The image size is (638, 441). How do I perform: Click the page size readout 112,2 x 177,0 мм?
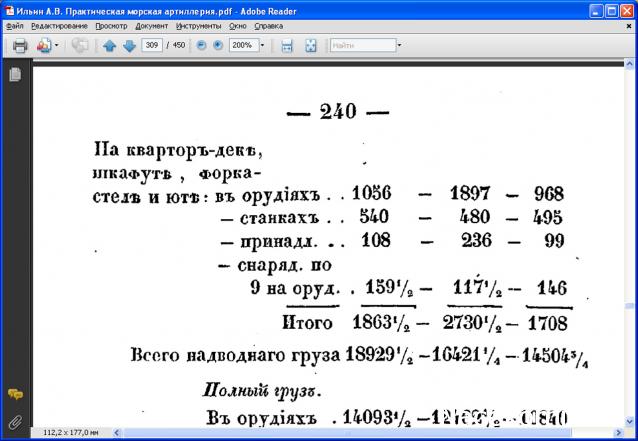point(71,432)
